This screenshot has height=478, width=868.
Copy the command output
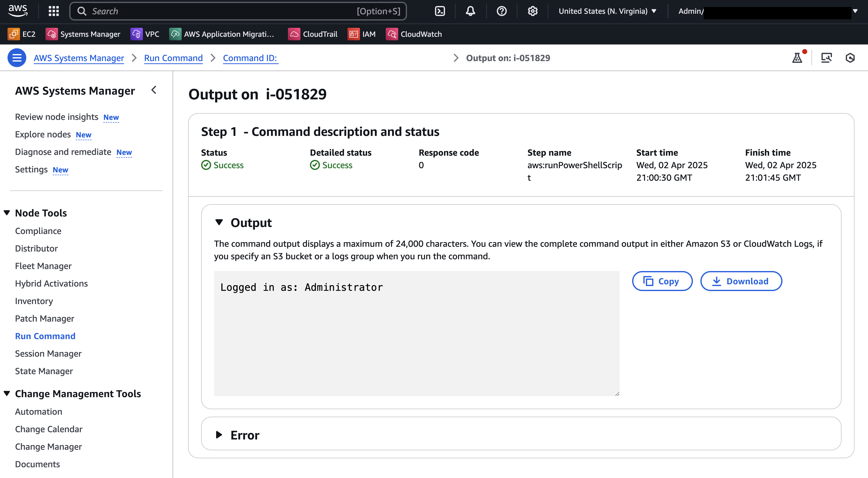662,281
